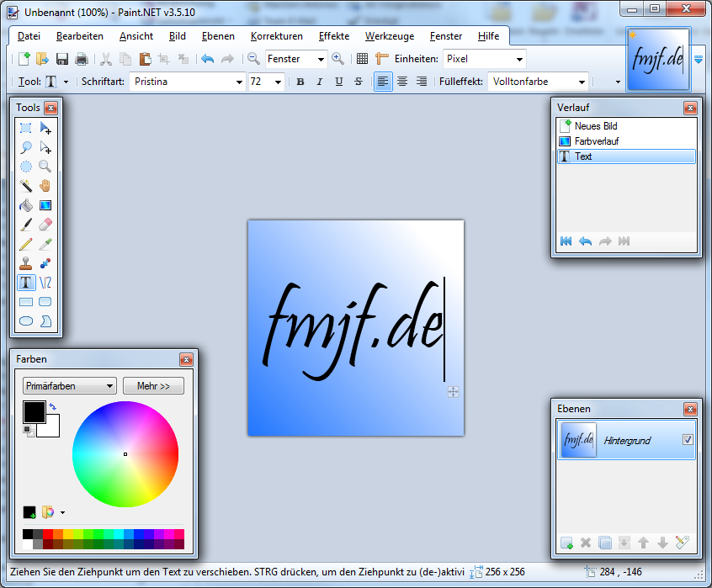Toggle bold text formatting
The width and height of the screenshot is (712, 588).
pos(300,82)
